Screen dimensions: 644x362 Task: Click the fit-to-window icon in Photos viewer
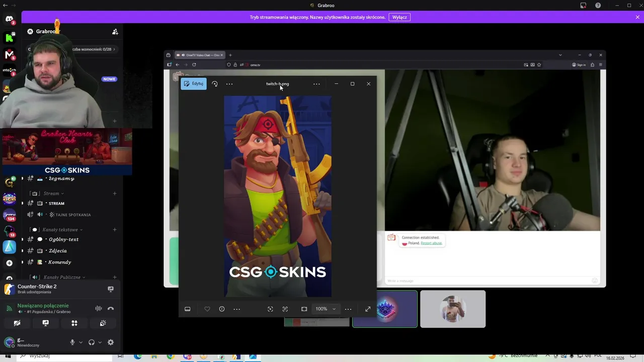coord(304,309)
